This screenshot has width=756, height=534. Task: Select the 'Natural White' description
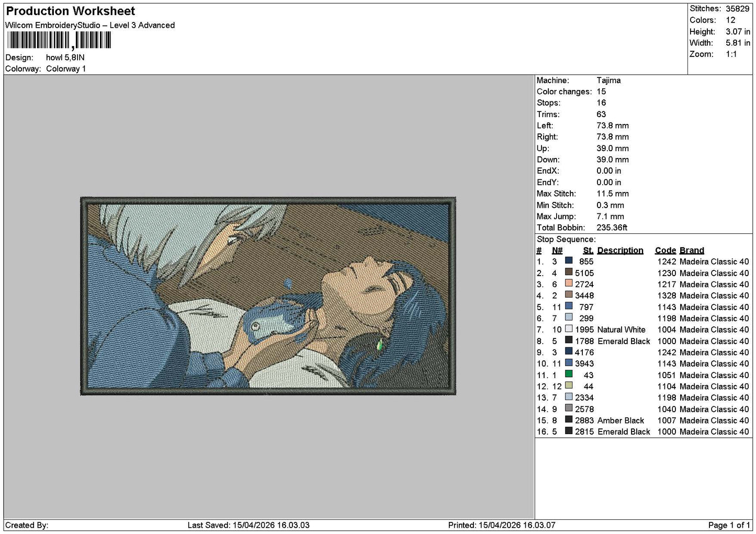coord(622,330)
